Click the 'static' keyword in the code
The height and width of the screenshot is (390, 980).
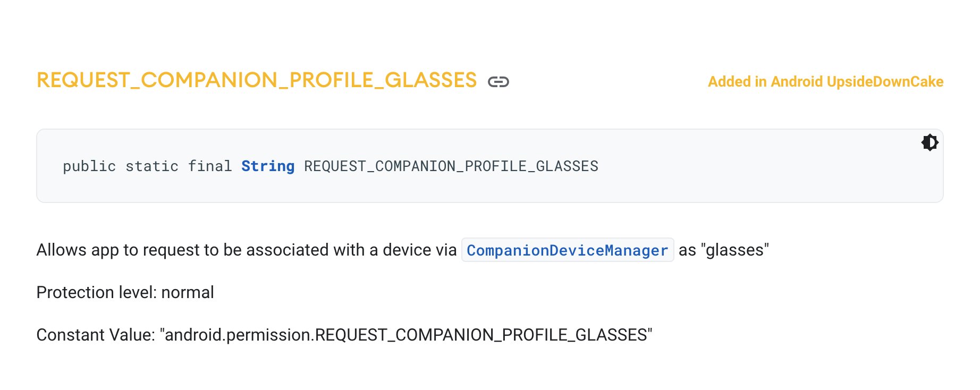click(x=152, y=166)
